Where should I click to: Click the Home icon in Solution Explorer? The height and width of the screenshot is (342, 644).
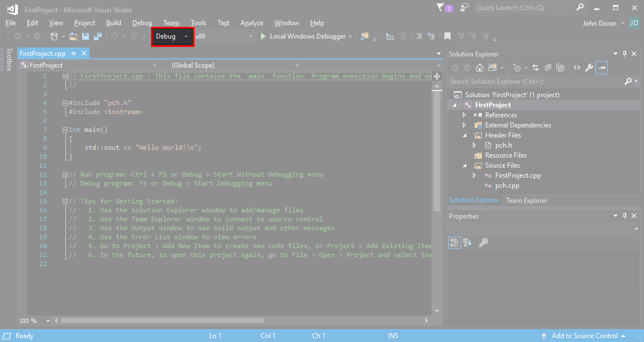(479, 68)
